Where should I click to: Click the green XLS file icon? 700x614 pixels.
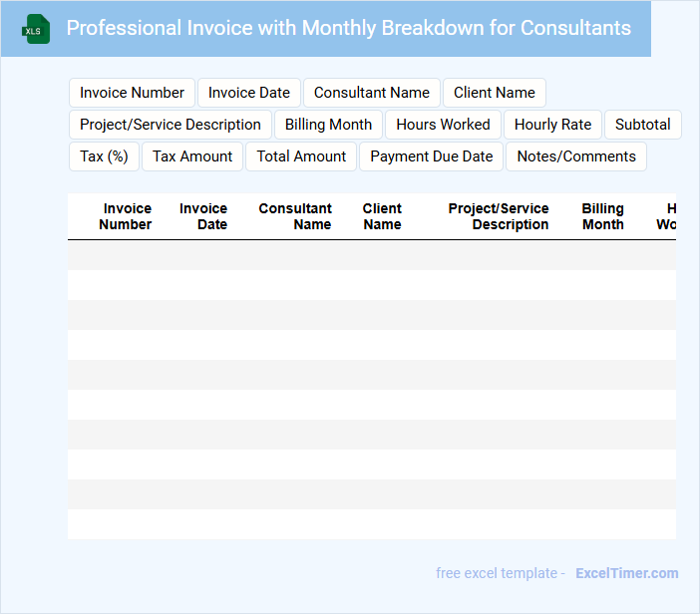(36, 29)
